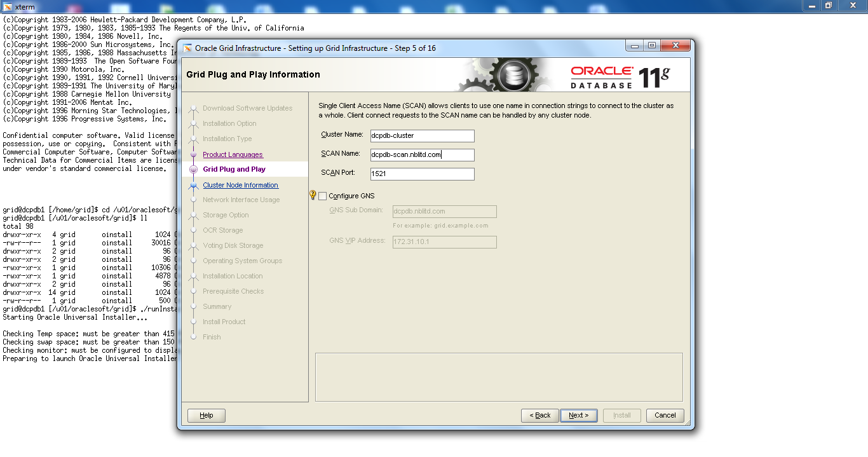Click the Oracle installer title bar icon

tap(188, 48)
